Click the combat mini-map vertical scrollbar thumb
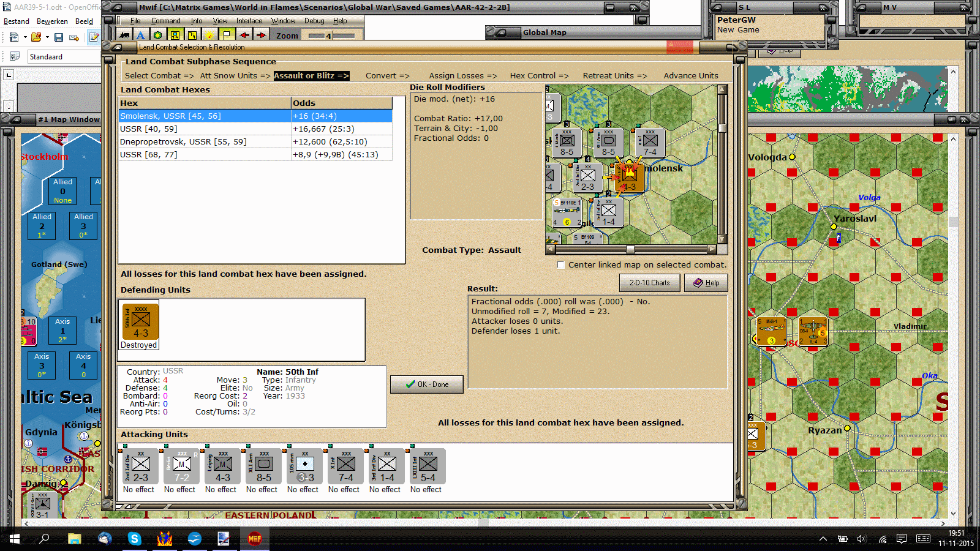 click(x=723, y=128)
